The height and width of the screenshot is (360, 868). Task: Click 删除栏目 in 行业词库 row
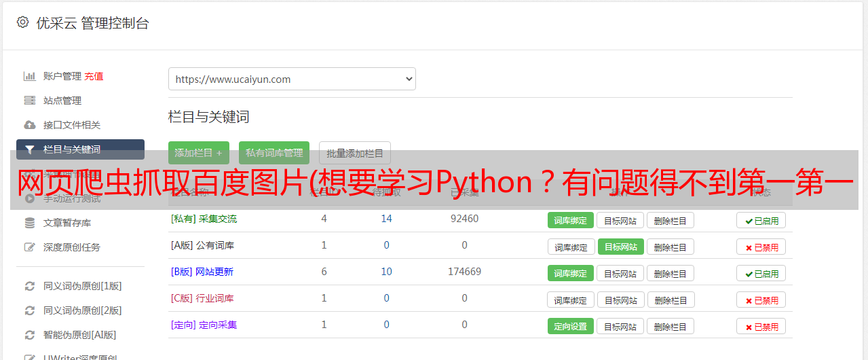click(x=670, y=300)
